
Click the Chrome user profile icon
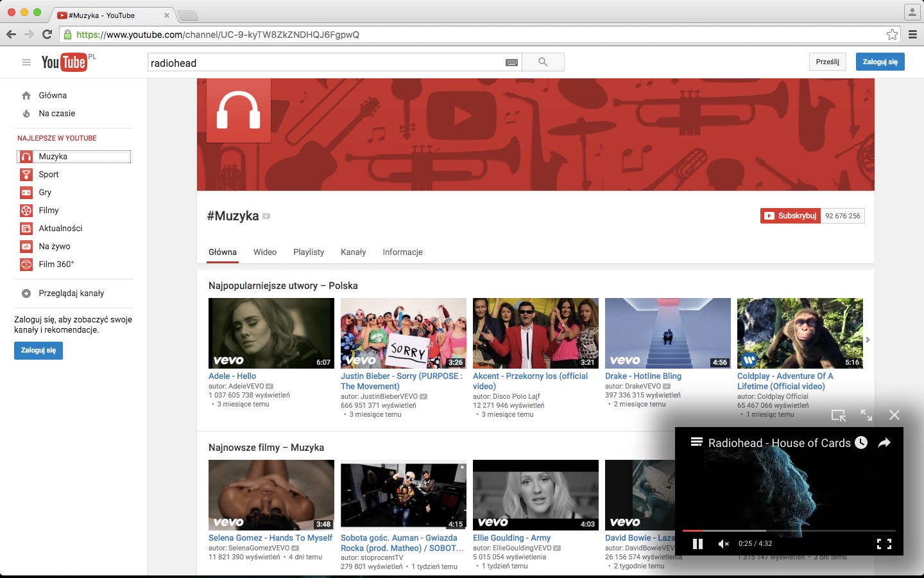coord(912,12)
